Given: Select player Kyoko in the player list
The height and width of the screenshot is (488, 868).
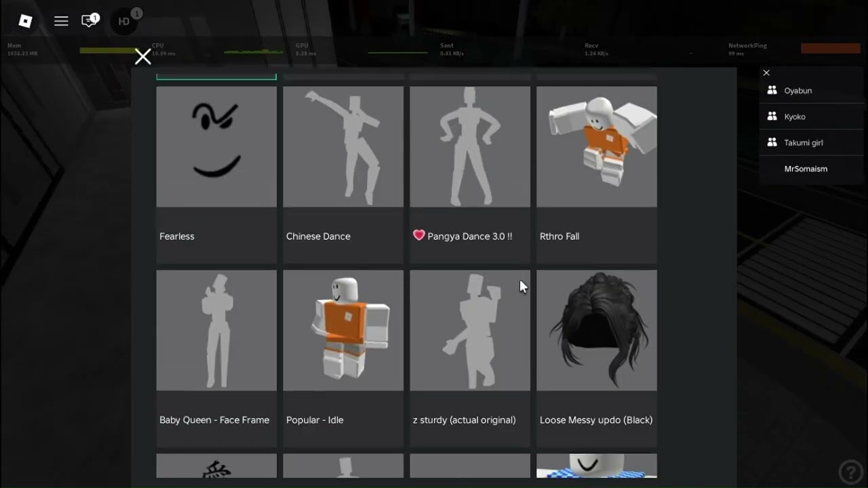Looking at the screenshot, I should (x=812, y=117).
